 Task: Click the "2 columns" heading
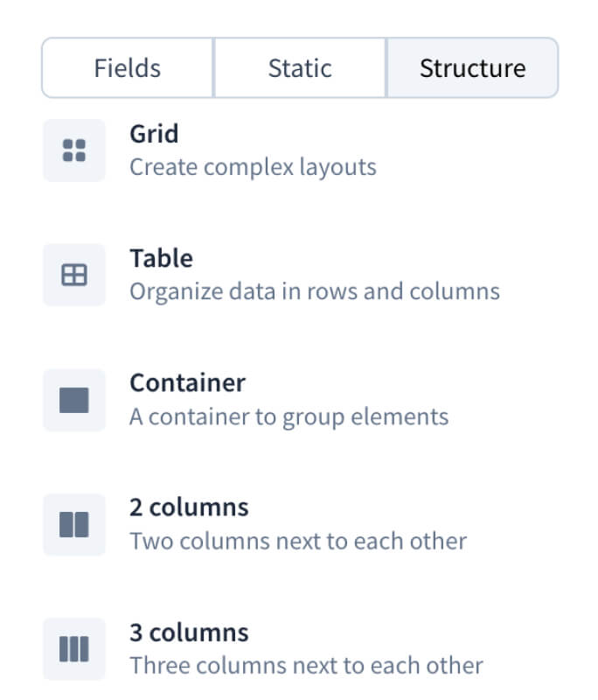point(189,507)
